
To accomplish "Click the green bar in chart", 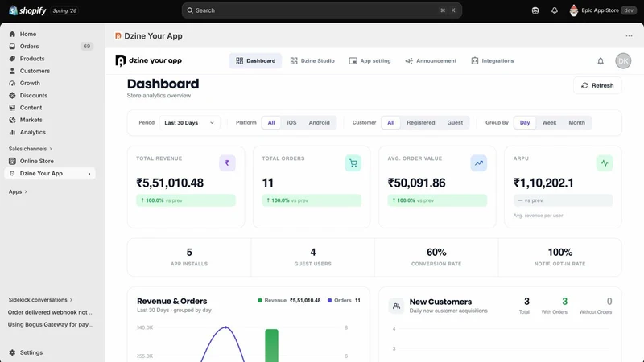I will pos(271,345).
